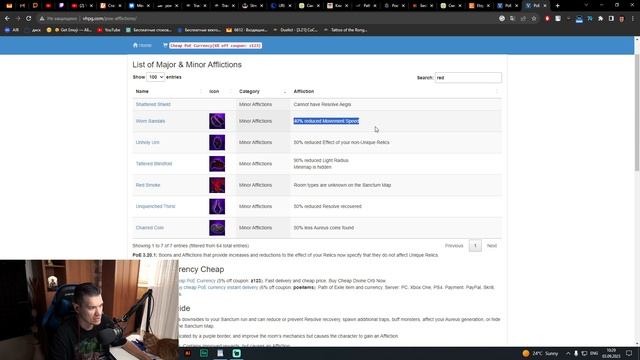
Task: Open the Unquenched Thirst link
Action: tap(156, 207)
